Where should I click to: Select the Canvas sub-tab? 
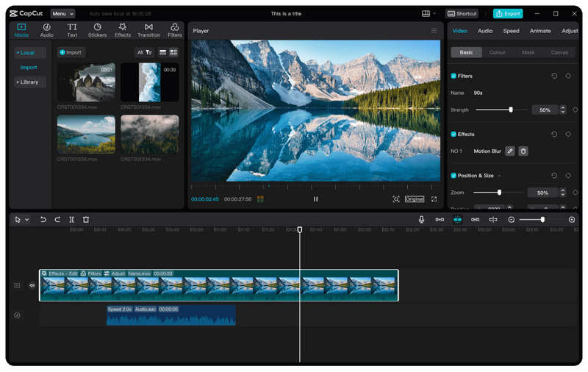(559, 52)
